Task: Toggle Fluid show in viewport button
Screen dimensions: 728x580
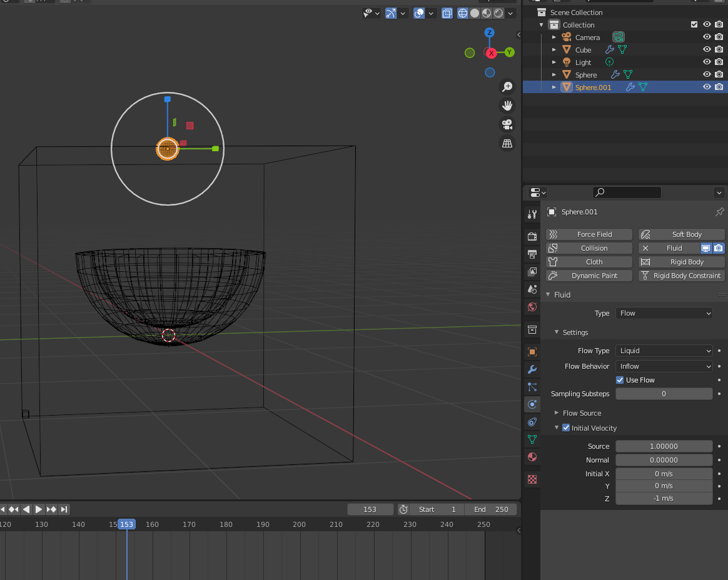Action: coord(705,248)
